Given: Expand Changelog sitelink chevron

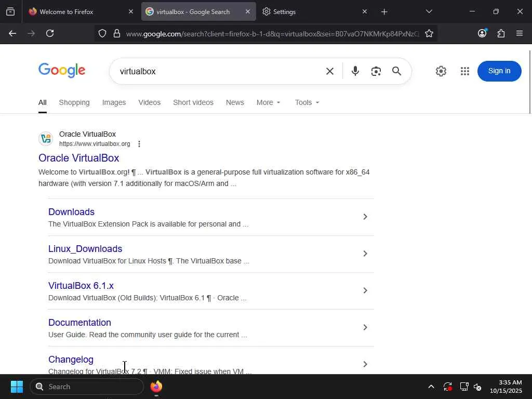Looking at the screenshot, I should 365,364.
